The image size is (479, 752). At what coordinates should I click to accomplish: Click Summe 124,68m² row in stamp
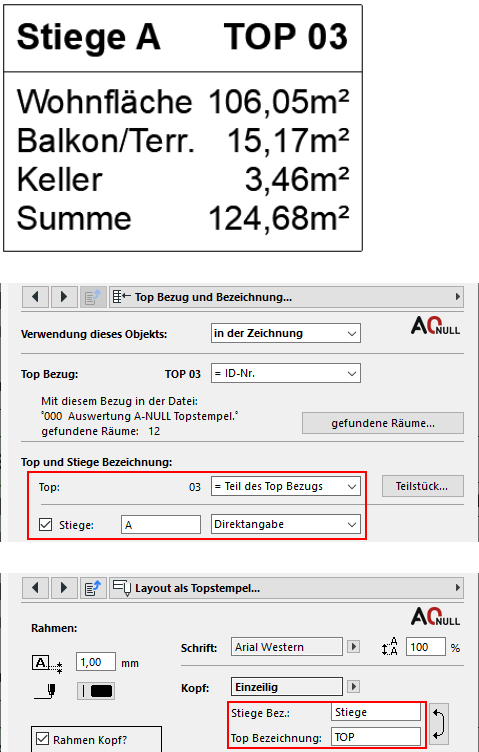(x=183, y=219)
